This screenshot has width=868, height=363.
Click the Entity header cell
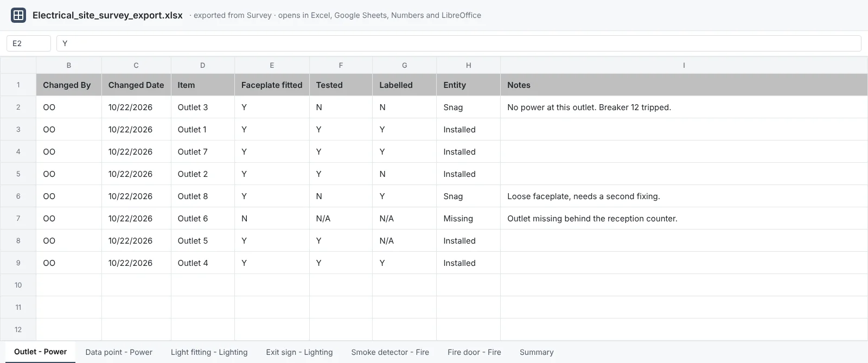(x=468, y=85)
